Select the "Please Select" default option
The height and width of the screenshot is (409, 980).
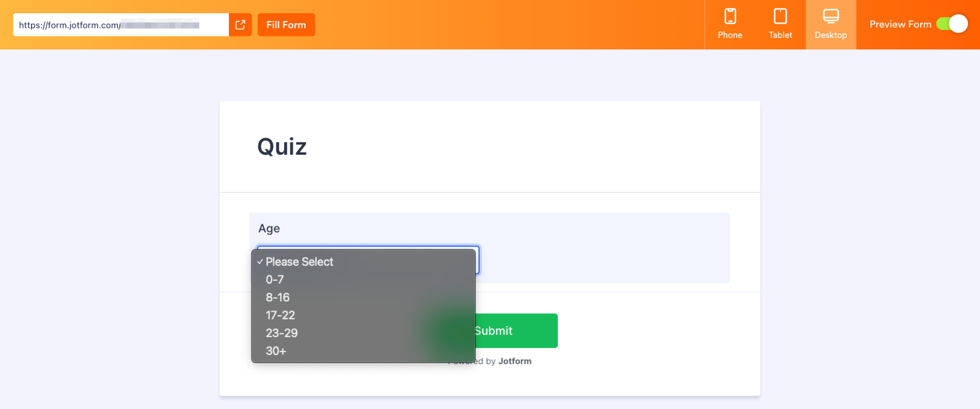pos(299,262)
